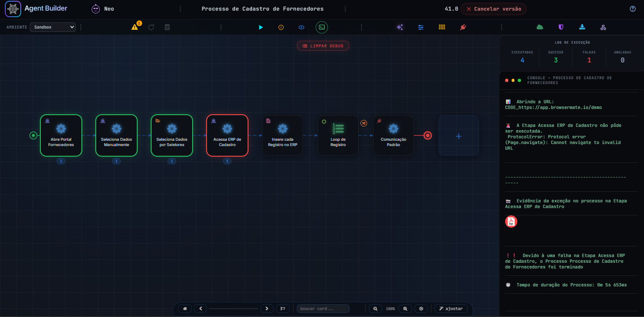Click the orange debug exclamation icon

tap(281, 27)
